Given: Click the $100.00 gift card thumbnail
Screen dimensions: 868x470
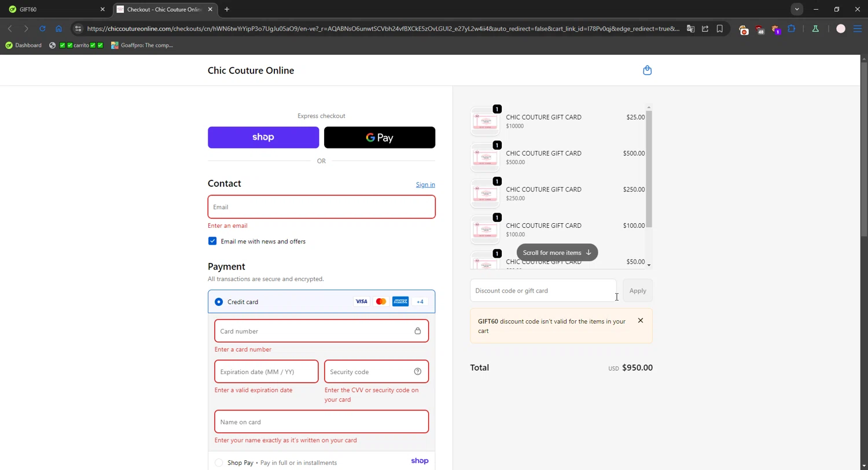Looking at the screenshot, I should pos(485,230).
